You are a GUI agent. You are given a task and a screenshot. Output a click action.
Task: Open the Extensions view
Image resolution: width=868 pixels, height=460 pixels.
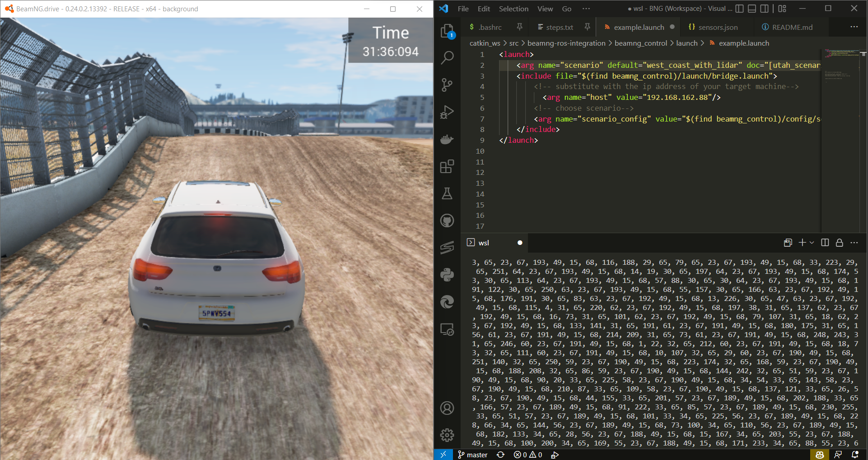tap(447, 166)
